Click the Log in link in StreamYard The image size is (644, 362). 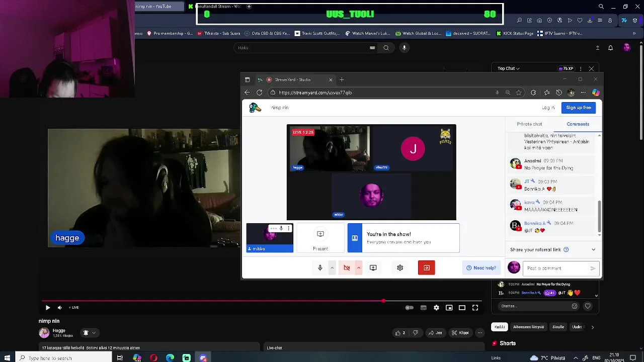coord(548,108)
